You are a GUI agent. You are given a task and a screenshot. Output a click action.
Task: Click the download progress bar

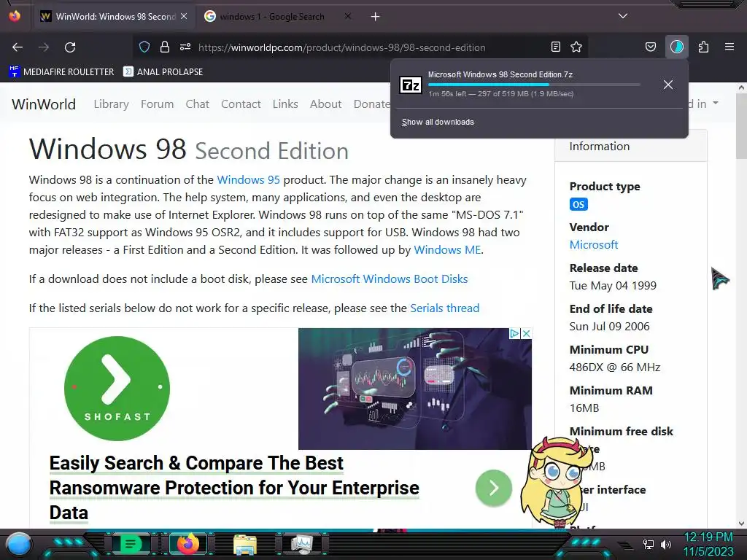[x=533, y=85]
